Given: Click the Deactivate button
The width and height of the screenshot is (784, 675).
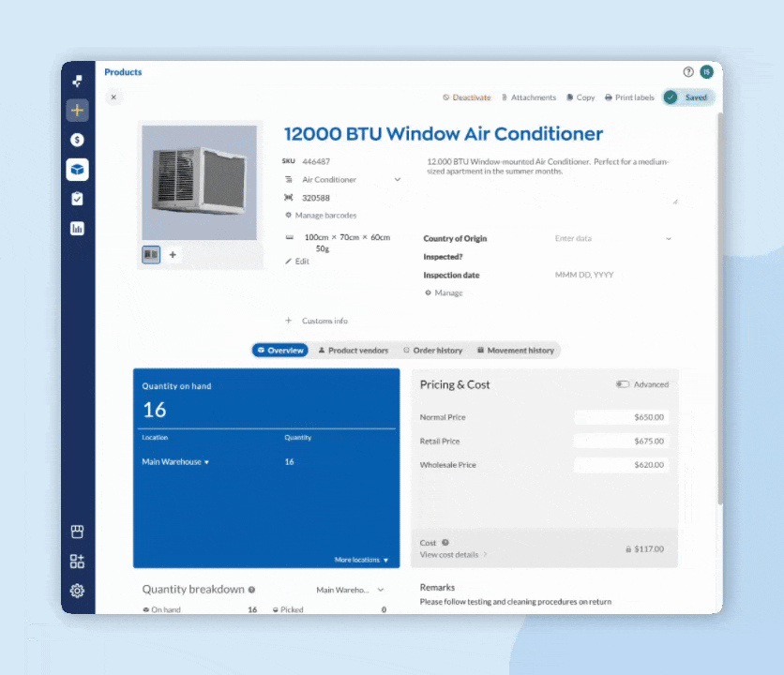Looking at the screenshot, I should (x=466, y=97).
